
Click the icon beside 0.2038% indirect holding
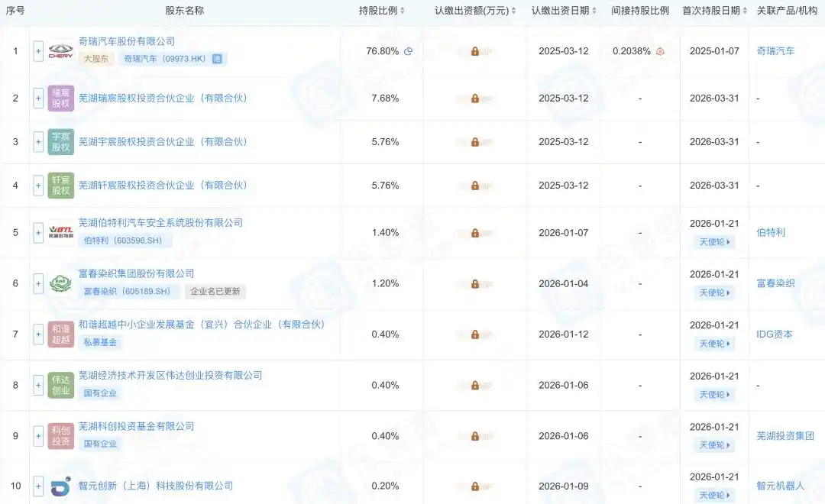point(660,51)
